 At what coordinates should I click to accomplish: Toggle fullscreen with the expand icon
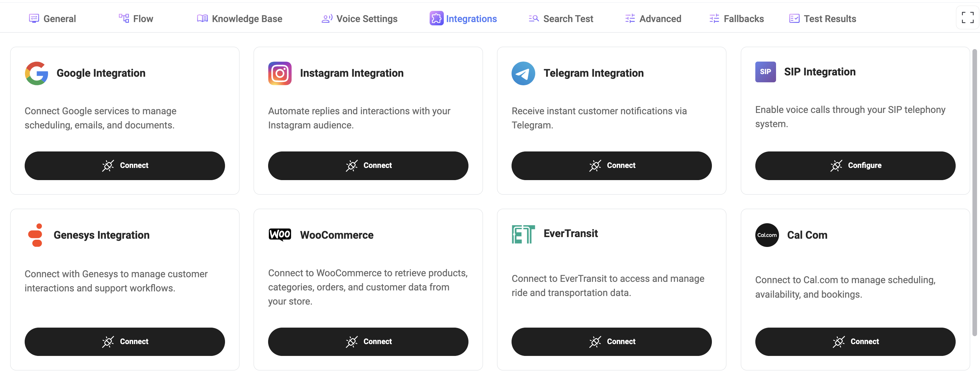coord(967,17)
